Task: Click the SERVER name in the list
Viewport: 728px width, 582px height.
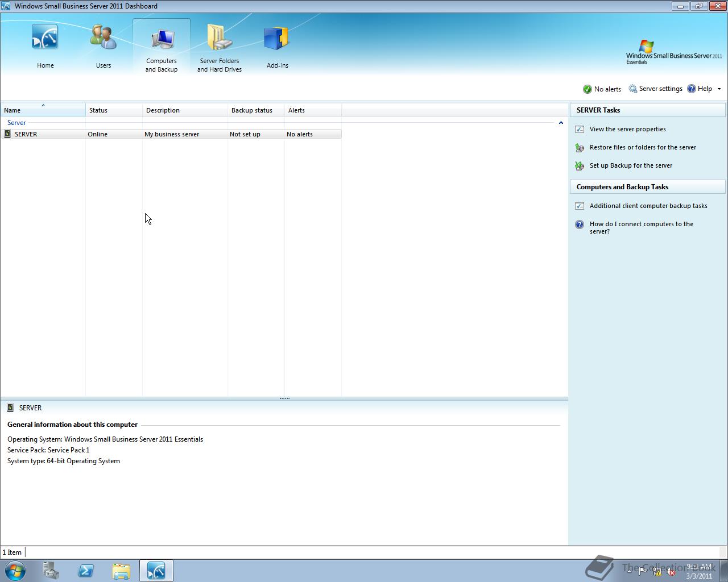Action: (x=26, y=134)
